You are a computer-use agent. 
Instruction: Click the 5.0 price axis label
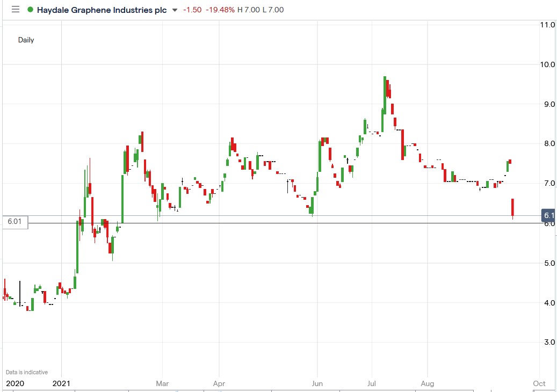coord(549,263)
